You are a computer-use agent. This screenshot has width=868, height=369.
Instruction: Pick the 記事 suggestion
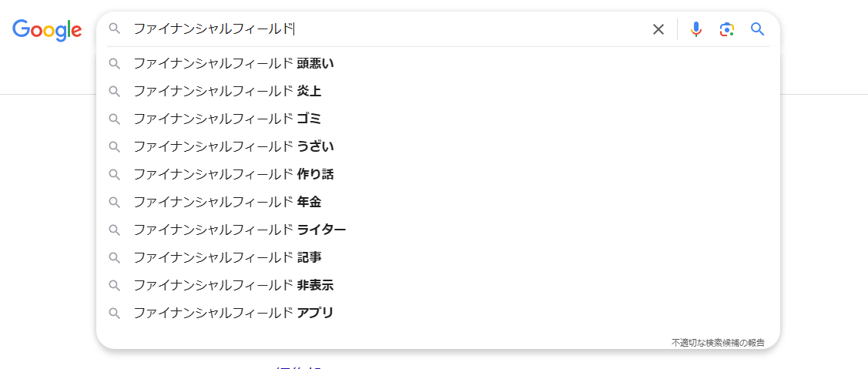(x=227, y=257)
